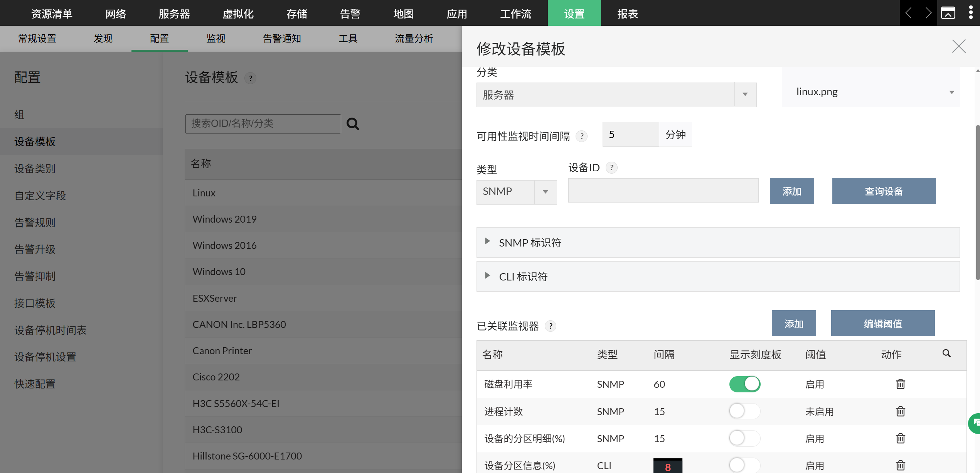Open help icon beside 设备模板 heading
The image size is (980, 473).
point(251,78)
